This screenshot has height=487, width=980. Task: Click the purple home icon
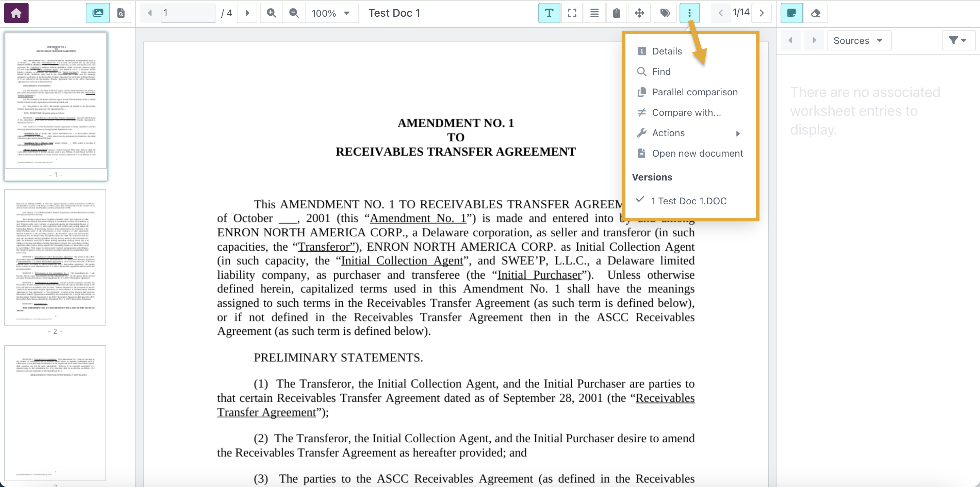[x=16, y=13]
